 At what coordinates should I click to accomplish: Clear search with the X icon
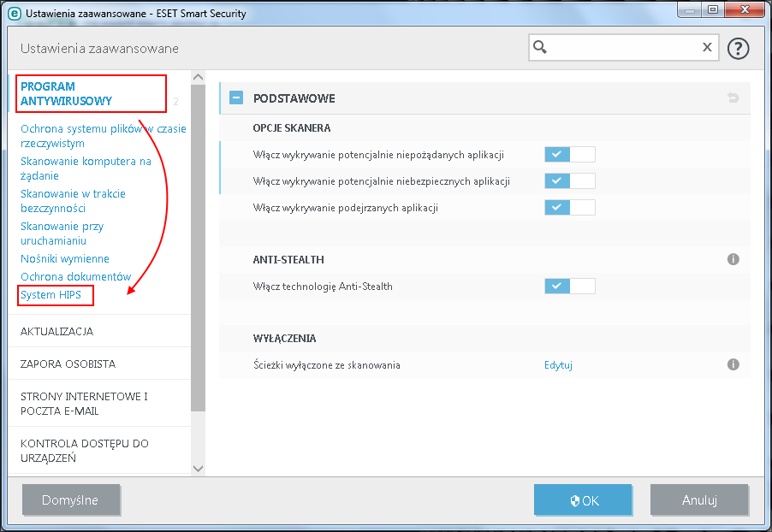tap(707, 47)
